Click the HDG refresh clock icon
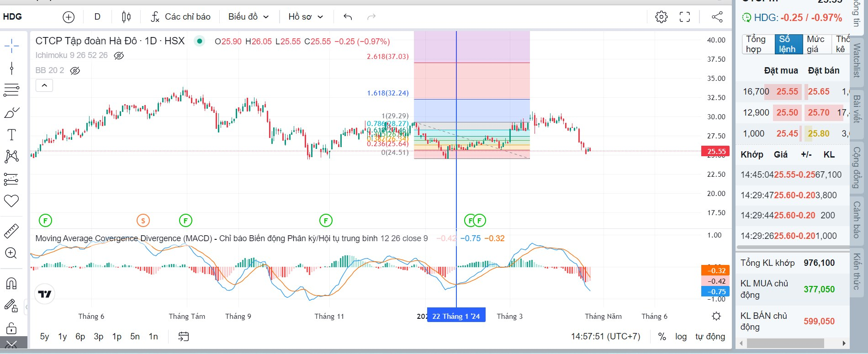The width and height of the screenshot is (868, 354). [x=746, y=18]
